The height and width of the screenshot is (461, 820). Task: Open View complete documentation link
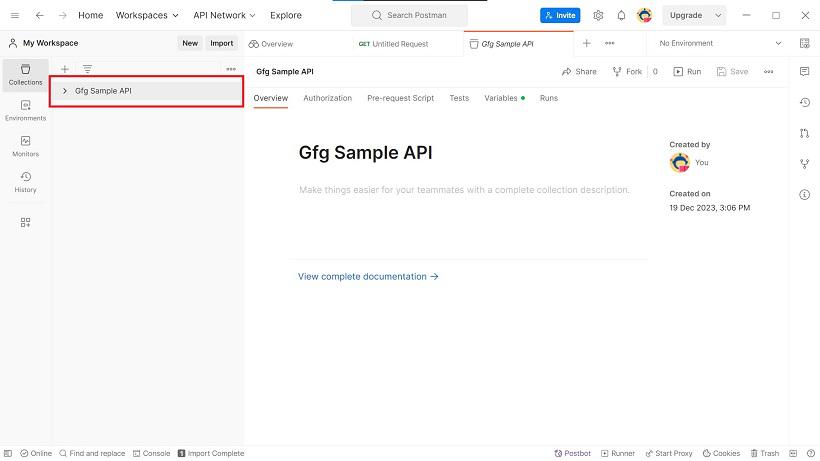pos(368,276)
